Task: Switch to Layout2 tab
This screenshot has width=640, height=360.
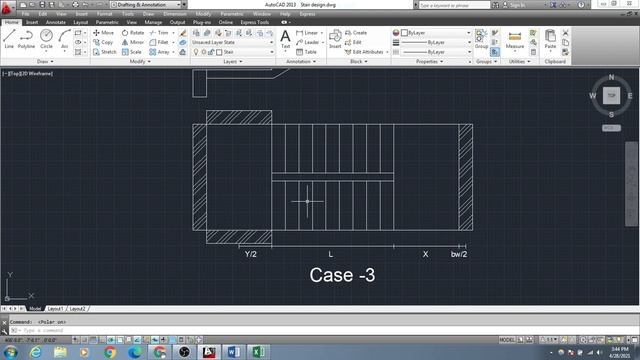Action: coord(77,309)
